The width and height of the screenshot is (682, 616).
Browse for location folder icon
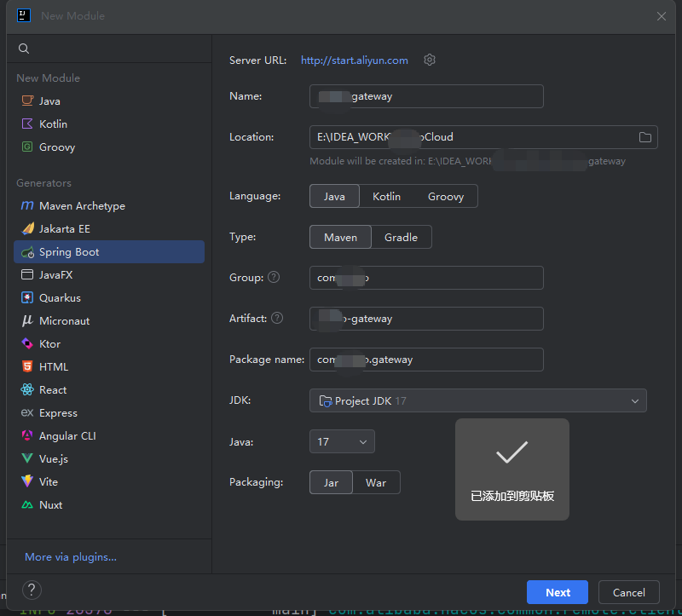[645, 137]
